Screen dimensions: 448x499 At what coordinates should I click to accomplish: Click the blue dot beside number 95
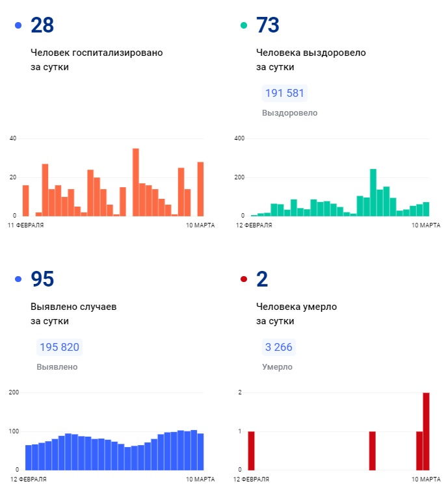point(18,279)
